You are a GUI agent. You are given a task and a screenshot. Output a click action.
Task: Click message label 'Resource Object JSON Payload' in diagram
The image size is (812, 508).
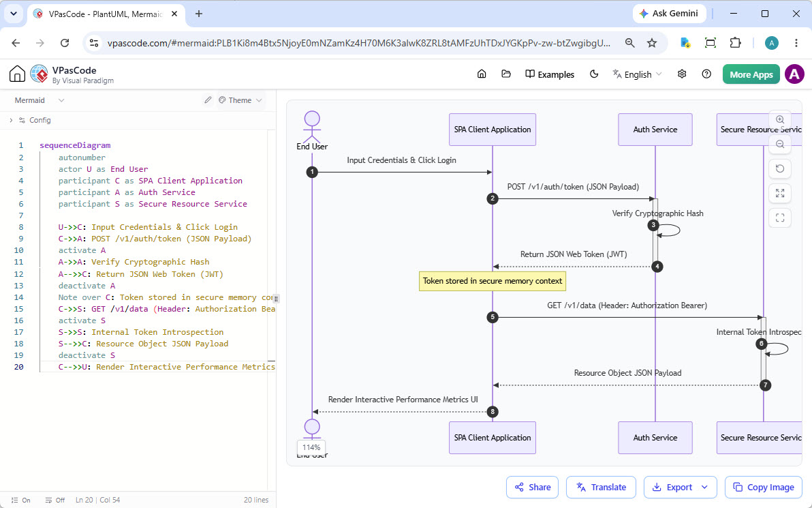(627, 373)
